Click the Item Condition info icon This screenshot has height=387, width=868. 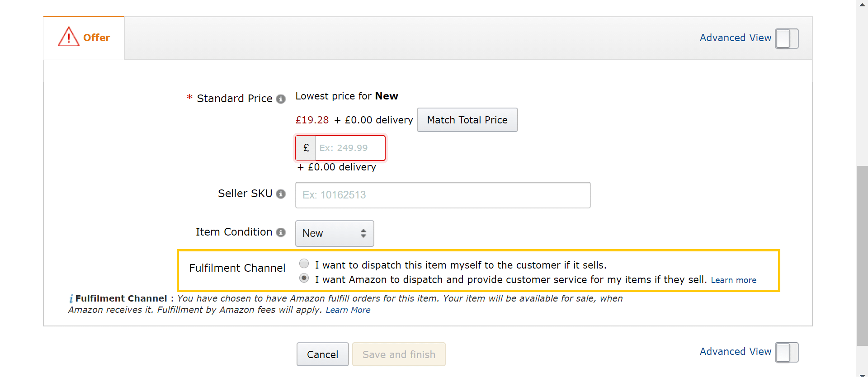click(281, 232)
